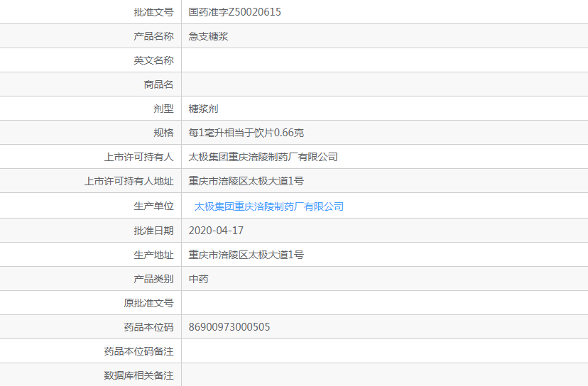Click the 上市许可持有人 company name value
This screenshot has width=588, height=386.
tap(263, 157)
